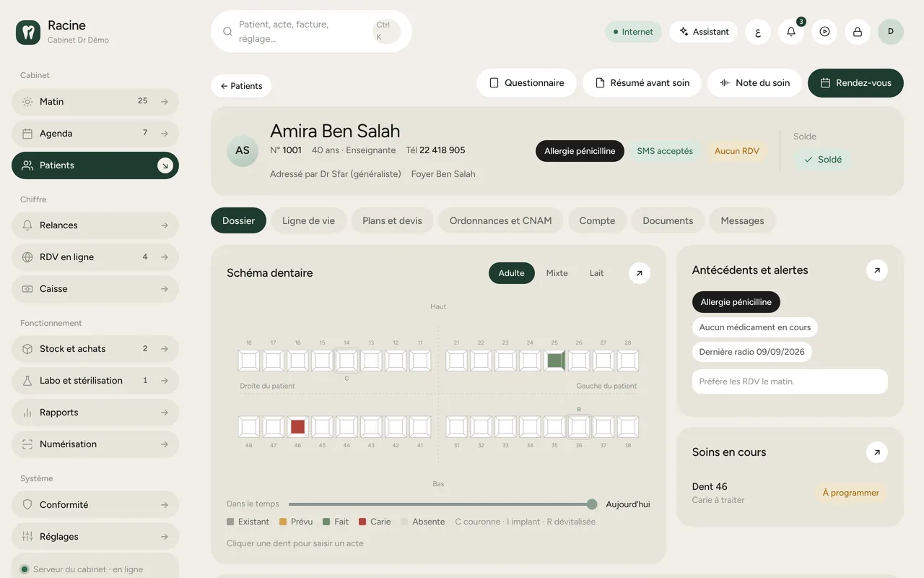Click the play tutorial icon
This screenshot has width=924, height=578.
pos(824,32)
